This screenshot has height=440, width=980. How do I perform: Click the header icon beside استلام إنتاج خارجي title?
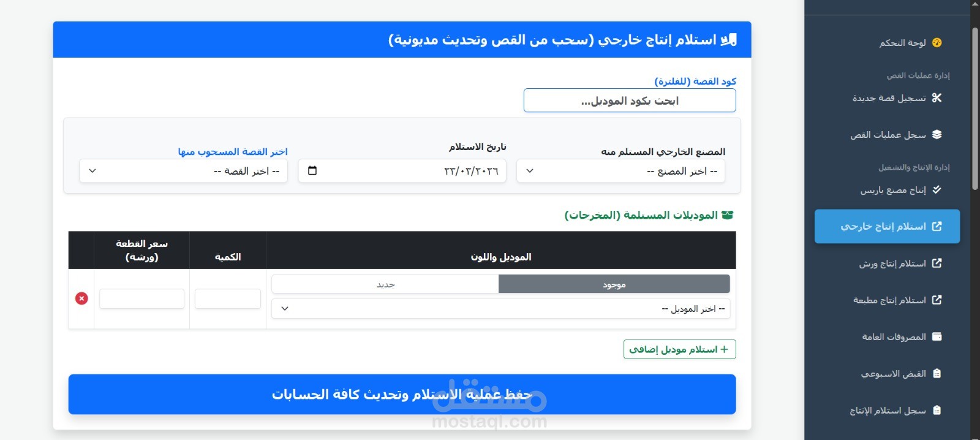[728, 40]
